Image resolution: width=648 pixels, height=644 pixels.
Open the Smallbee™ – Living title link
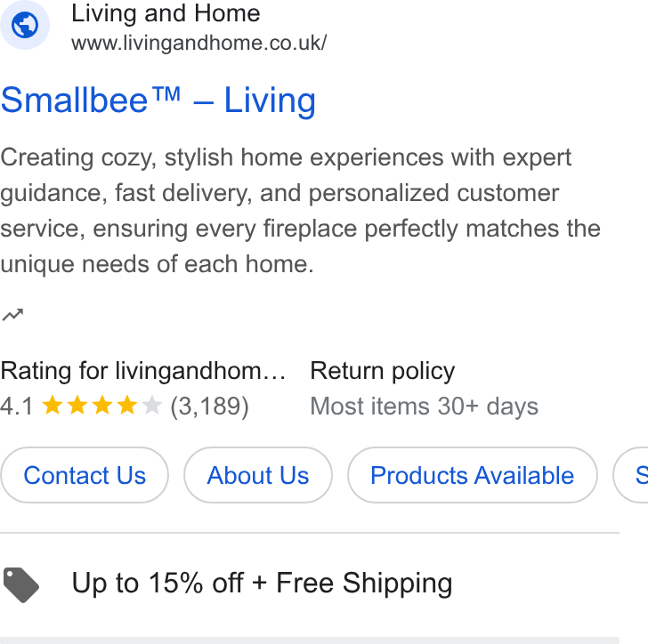pos(158,101)
